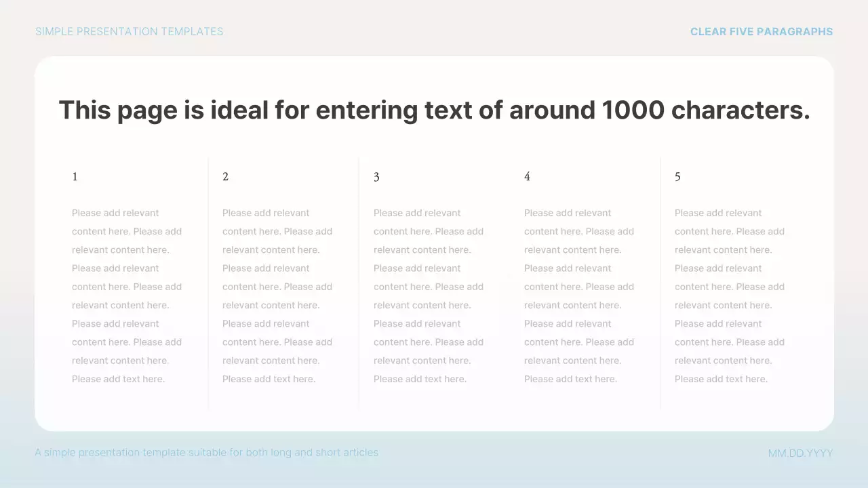Click the divider line after column one
This screenshot has height=488, width=868.
tap(208, 283)
